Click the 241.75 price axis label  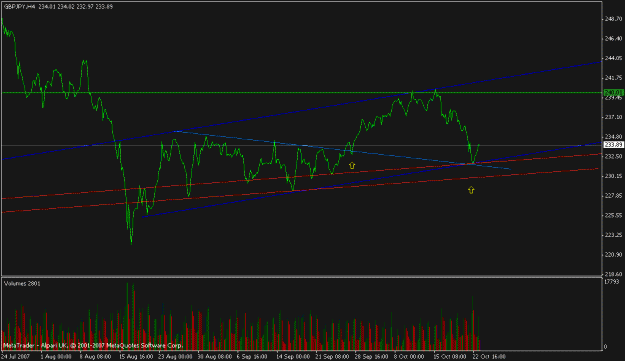613,78
